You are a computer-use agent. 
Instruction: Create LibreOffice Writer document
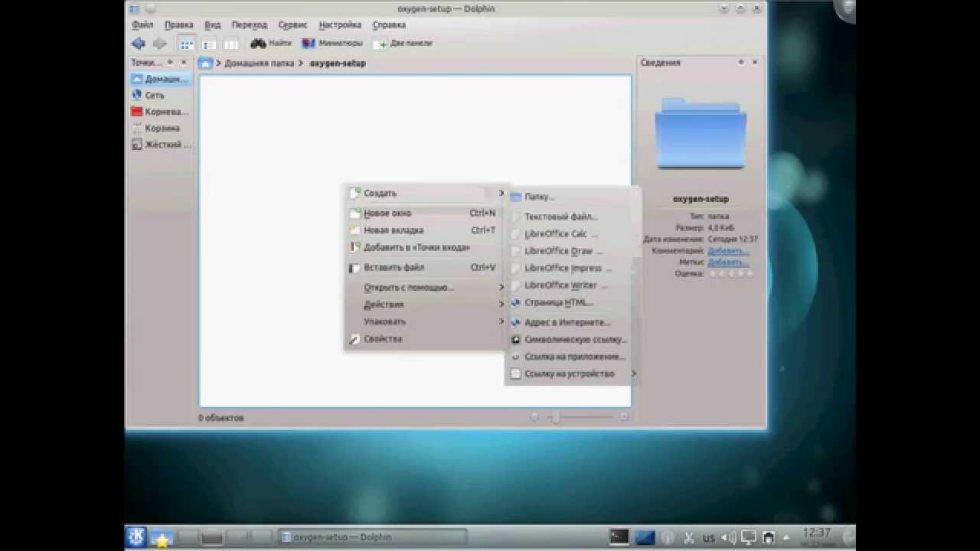click(571, 285)
